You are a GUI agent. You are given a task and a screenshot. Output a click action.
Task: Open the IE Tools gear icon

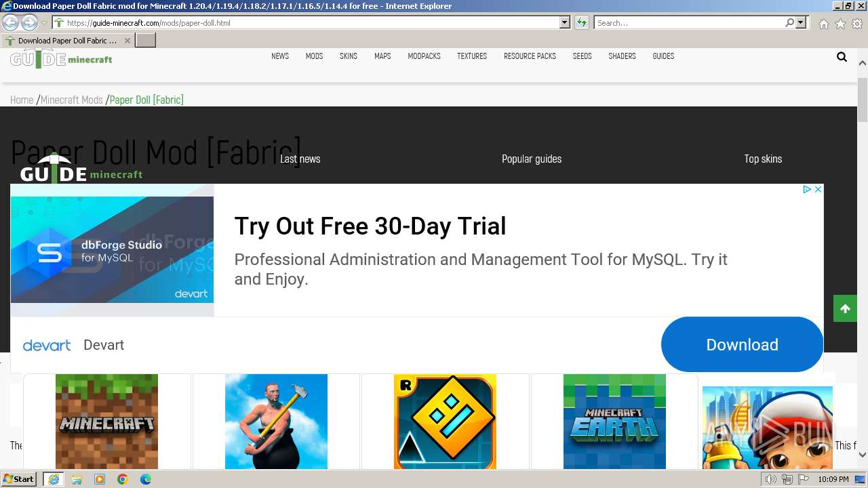point(857,24)
